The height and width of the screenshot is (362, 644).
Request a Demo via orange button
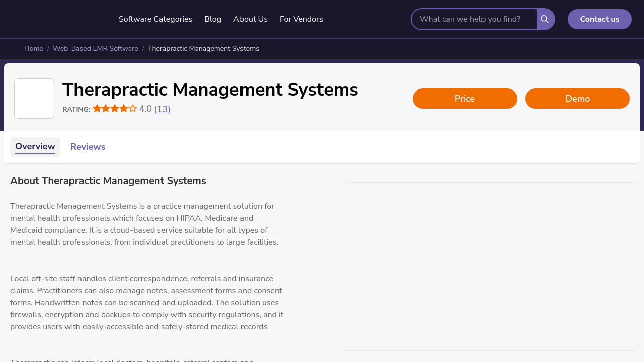(578, 99)
